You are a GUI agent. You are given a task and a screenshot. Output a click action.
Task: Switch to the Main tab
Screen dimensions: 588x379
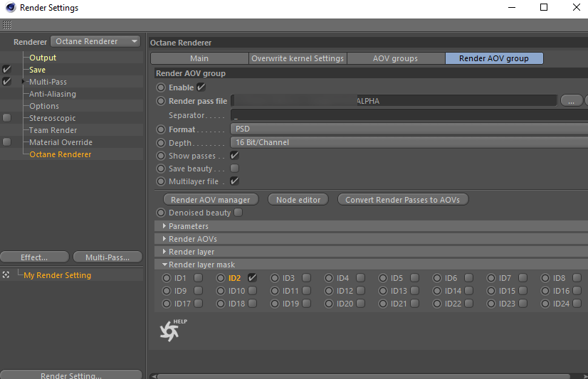[x=199, y=58]
